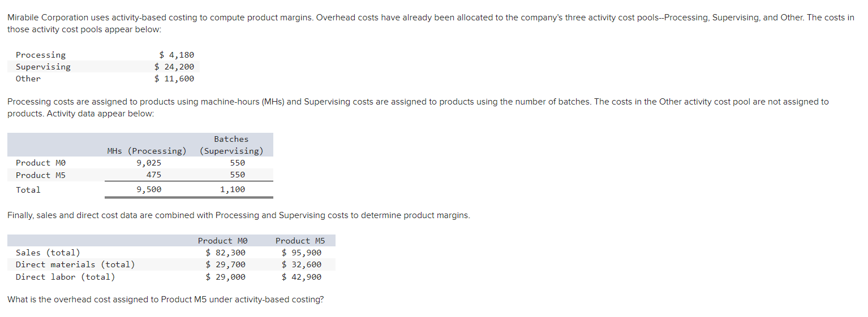Select Product M5 sales value $95,900
This screenshot has width=868, height=317.
(301, 253)
